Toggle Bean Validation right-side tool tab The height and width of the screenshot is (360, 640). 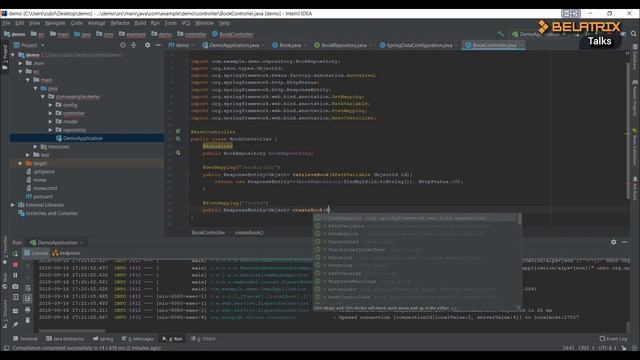(x=635, y=148)
